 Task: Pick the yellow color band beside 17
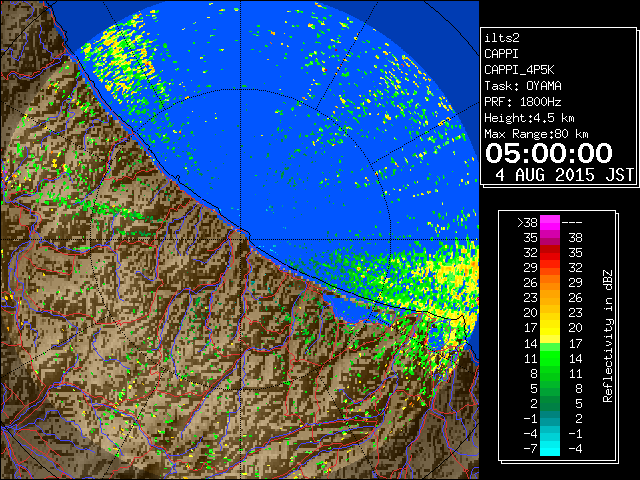tap(550, 328)
